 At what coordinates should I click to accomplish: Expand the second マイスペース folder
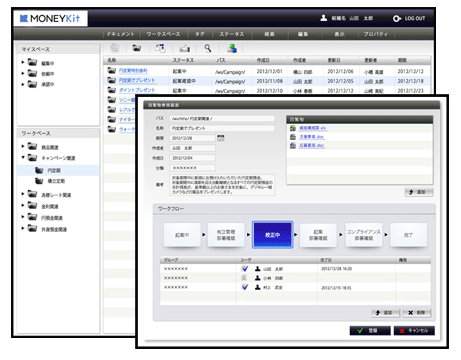click(x=23, y=73)
